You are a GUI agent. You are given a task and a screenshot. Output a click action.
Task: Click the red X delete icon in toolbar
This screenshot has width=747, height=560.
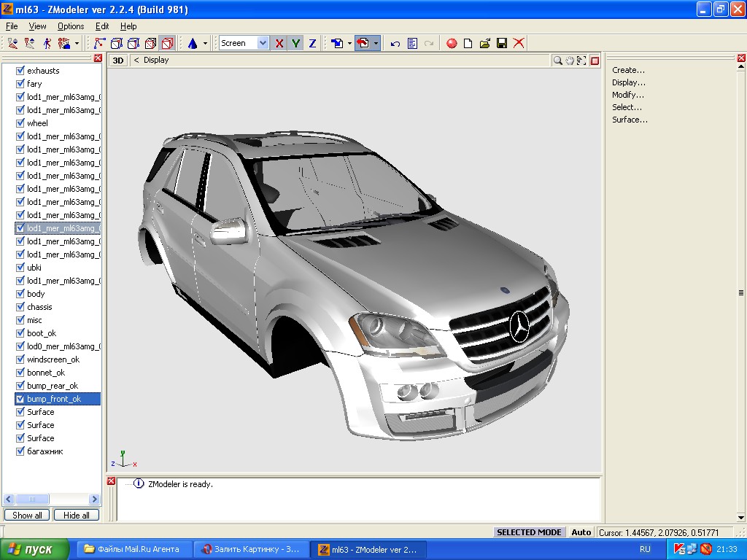click(x=519, y=43)
